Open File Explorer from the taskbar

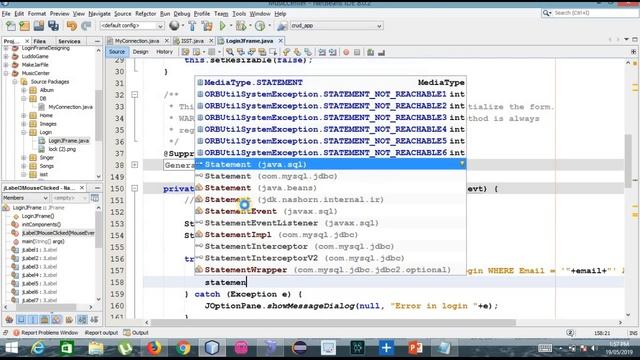(96, 348)
